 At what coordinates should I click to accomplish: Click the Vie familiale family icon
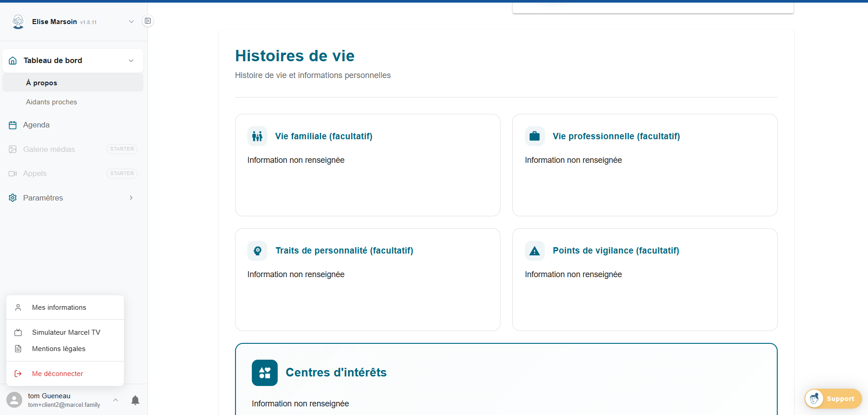(257, 136)
